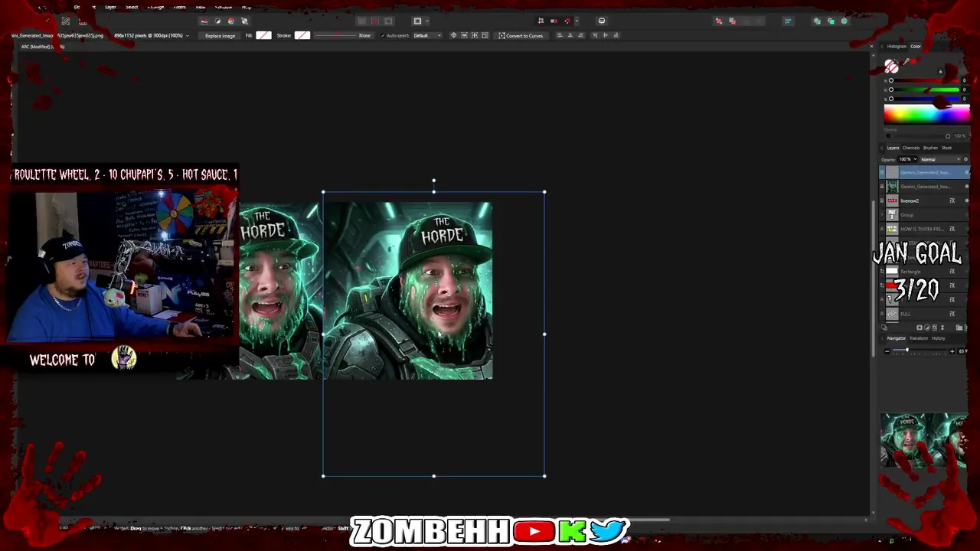Switch to the Liquify persona icon

tap(217, 21)
